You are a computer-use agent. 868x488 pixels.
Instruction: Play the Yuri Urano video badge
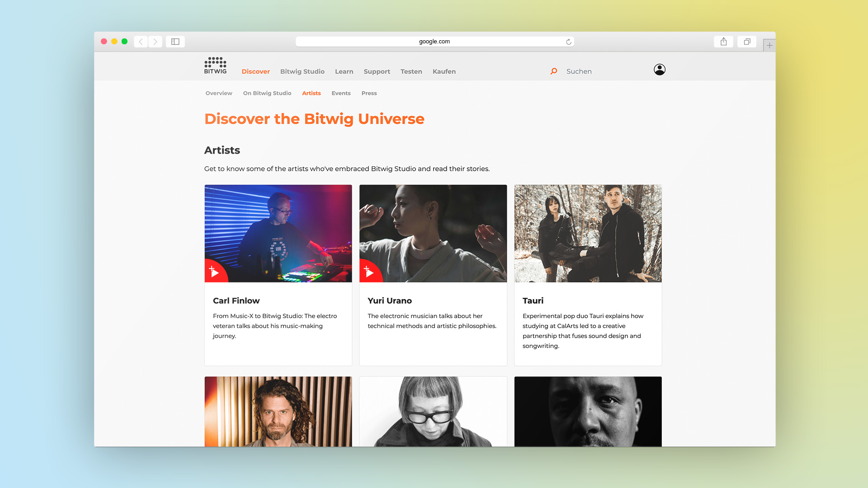(369, 272)
